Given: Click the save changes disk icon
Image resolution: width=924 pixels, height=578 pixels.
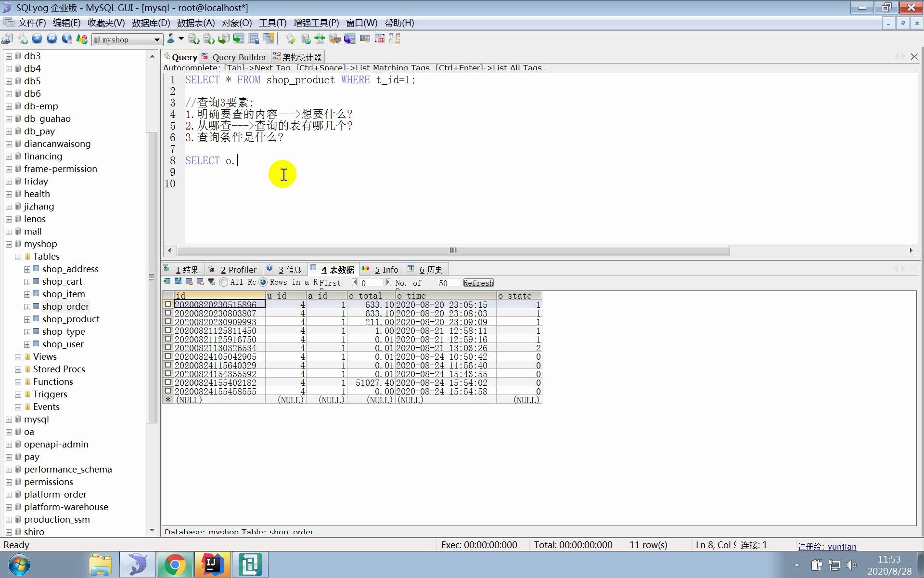Looking at the screenshot, I should coord(178,282).
